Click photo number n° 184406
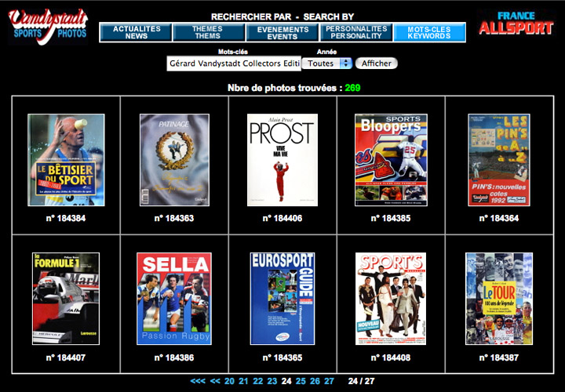The height and width of the screenshot is (392, 565). 282,218
